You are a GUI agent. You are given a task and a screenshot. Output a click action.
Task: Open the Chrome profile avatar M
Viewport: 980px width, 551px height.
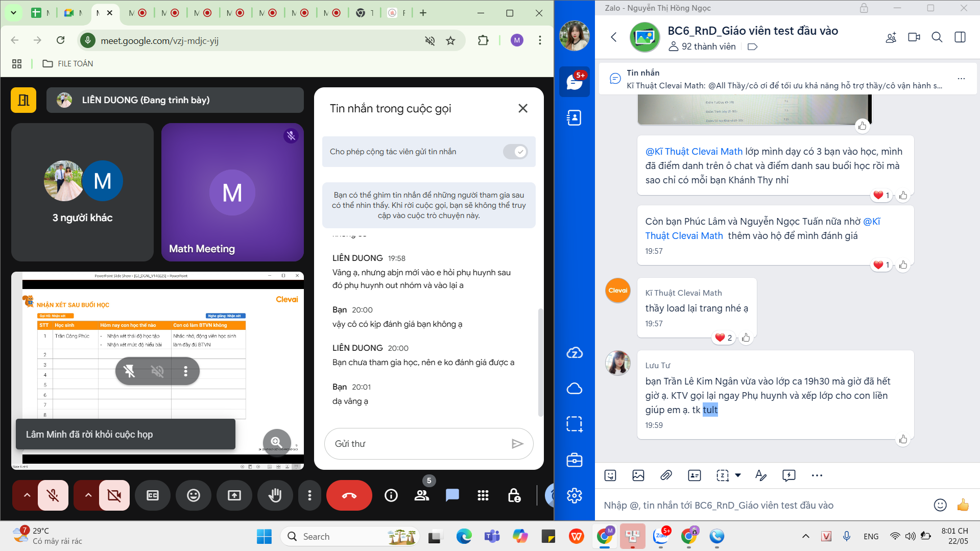517,40
